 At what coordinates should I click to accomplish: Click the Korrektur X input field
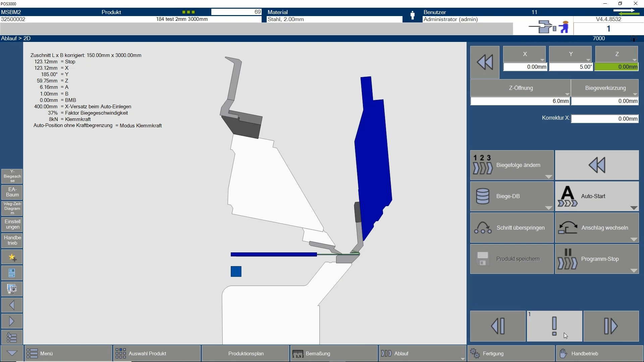click(604, 119)
